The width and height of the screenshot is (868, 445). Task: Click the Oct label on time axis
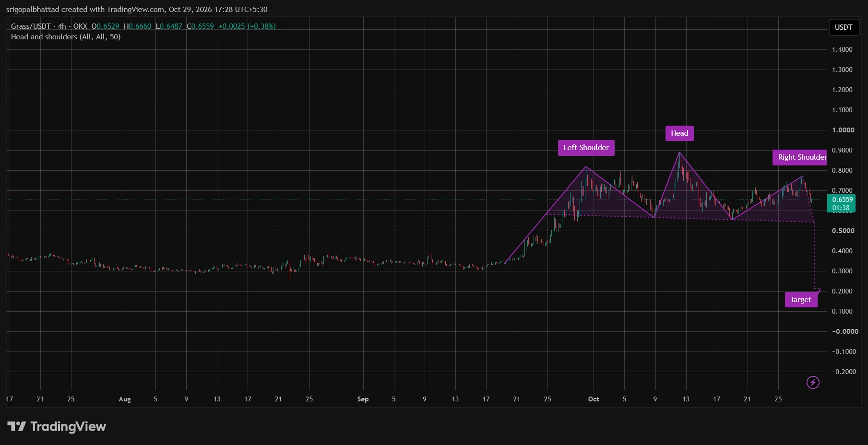594,399
